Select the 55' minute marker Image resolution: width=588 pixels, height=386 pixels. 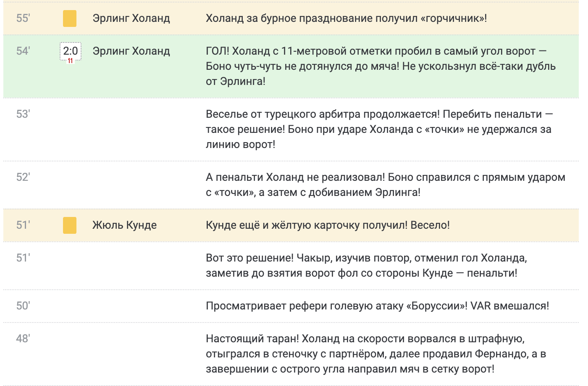tap(23, 19)
